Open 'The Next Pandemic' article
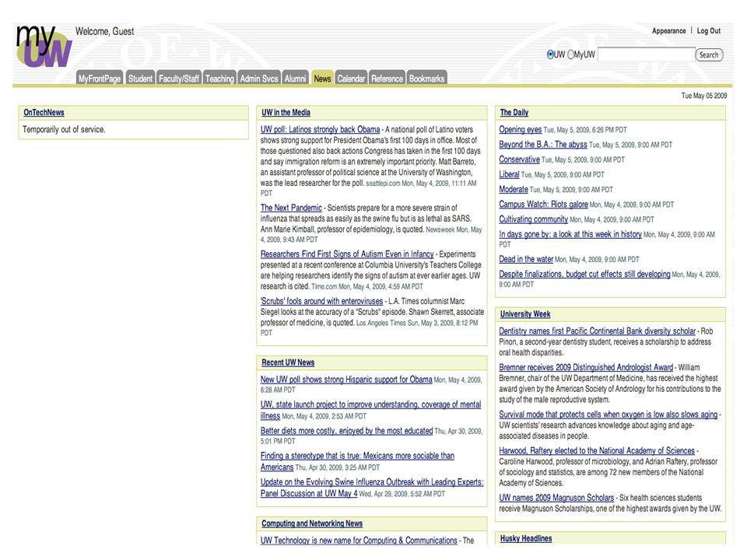 291,208
